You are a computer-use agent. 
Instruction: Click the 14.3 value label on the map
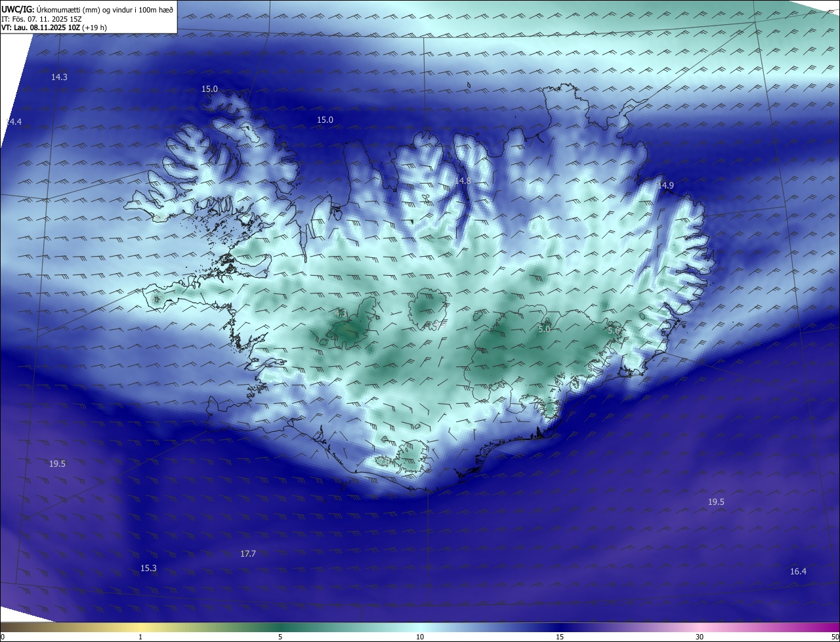click(59, 77)
